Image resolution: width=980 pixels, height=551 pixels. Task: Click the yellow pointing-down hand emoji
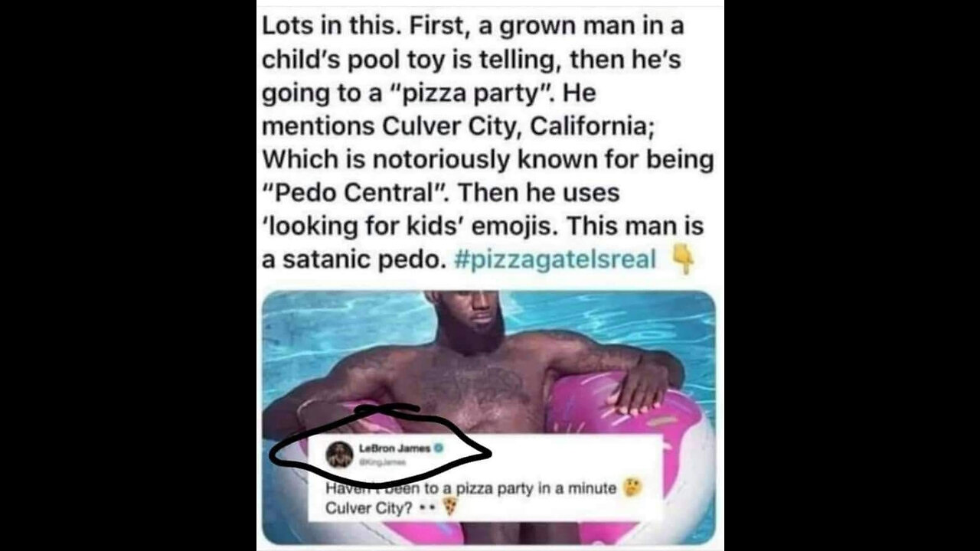[x=683, y=260]
